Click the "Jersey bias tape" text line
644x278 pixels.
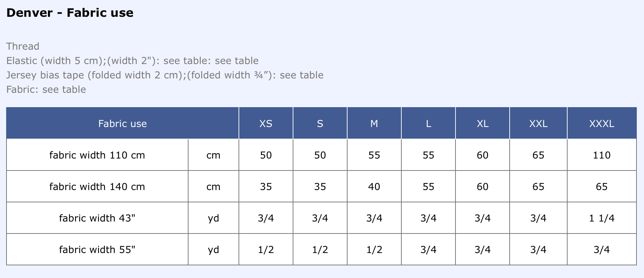(x=165, y=75)
